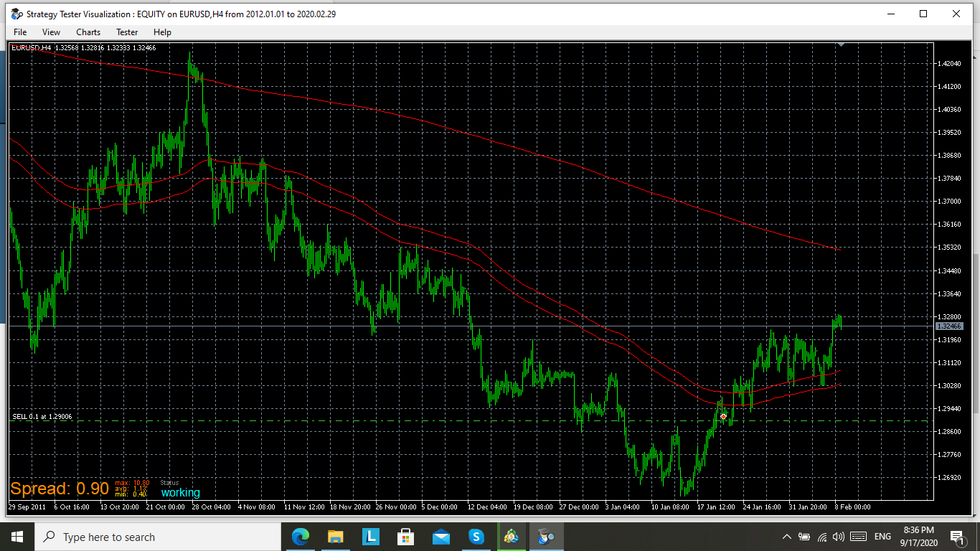Open the volume tray icon
This screenshot has height=551, width=980.
[x=839, y=537]
